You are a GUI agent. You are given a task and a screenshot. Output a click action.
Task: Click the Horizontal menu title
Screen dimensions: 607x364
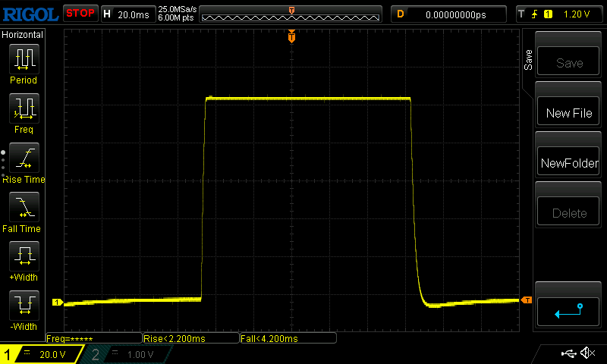click(x=22, y=35)
